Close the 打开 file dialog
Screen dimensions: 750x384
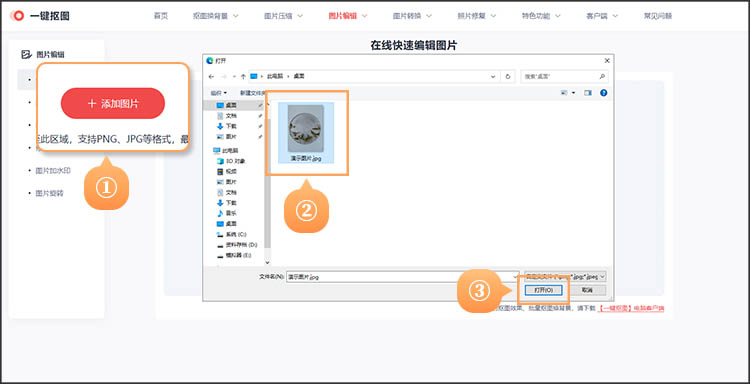[x=607, y=61]
